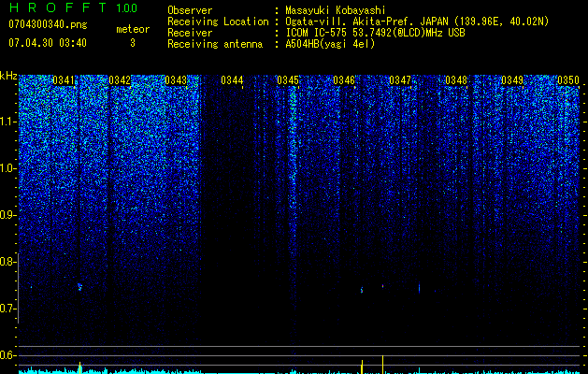Click the 1.1 kHz axis label
588x374 pixels.
(7, 122)
